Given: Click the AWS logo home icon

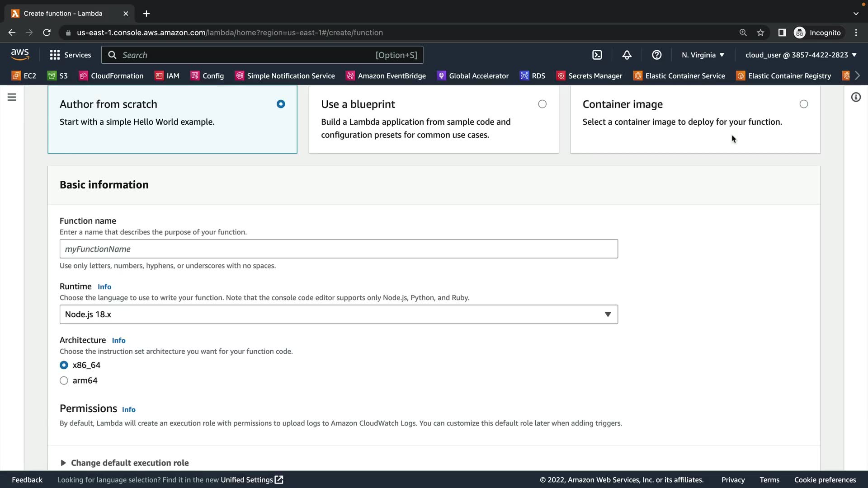Looking at the screenshot, I should (20, 55).
